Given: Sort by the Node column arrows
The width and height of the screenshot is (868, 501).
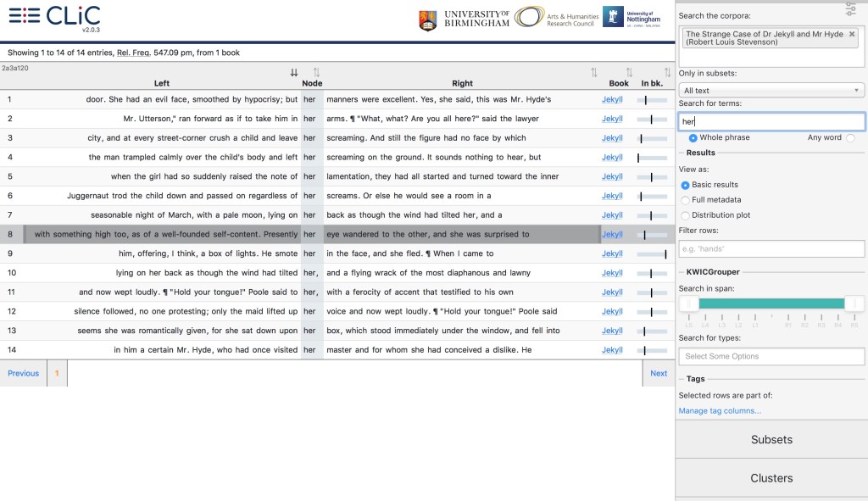Looking at the screenshot, I should (x=316, y=73).
